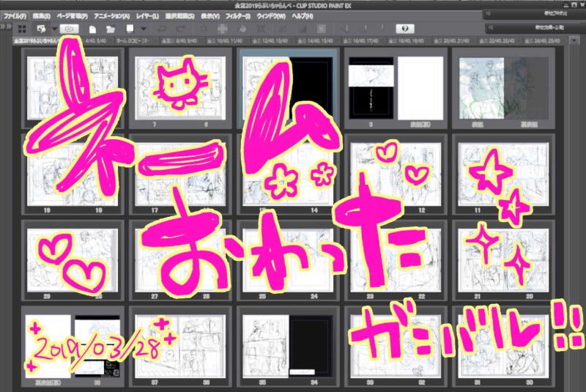Image resolution: width=586 pixels, height=392 pixels.
Task: Select the page 23 and 22 spread thumbnail
Action: point(396,260)
